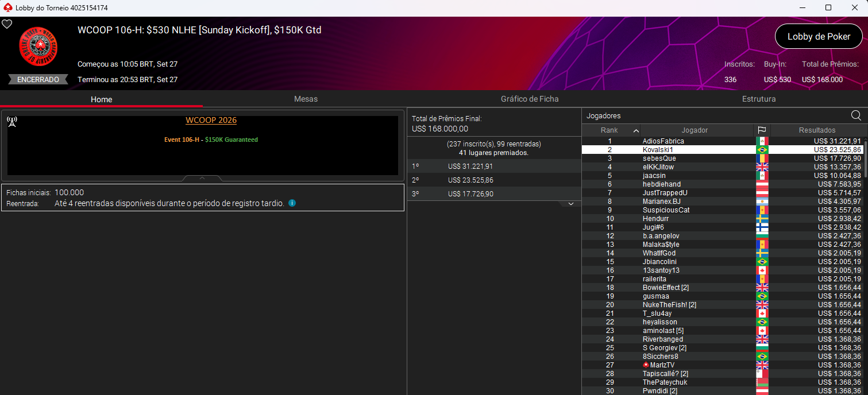Select player row jaacsin
This screenshot has height=395, width=868.
coord(723,176)
